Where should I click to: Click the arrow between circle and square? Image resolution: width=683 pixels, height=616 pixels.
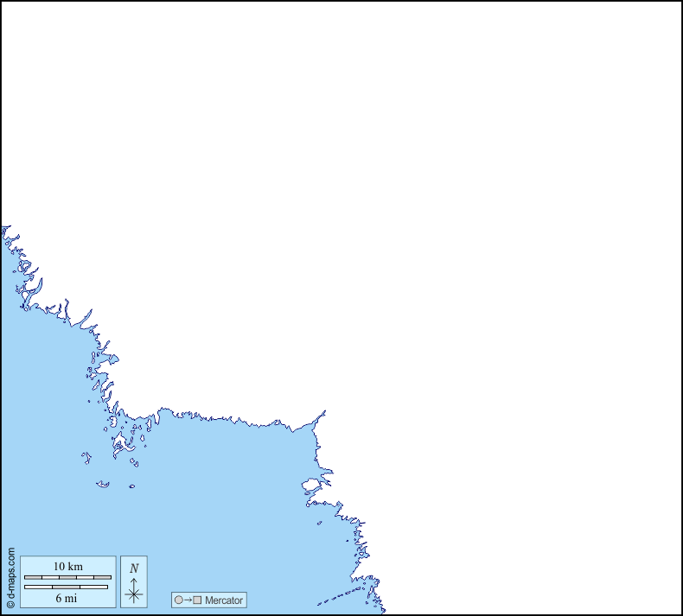(188, 600)
